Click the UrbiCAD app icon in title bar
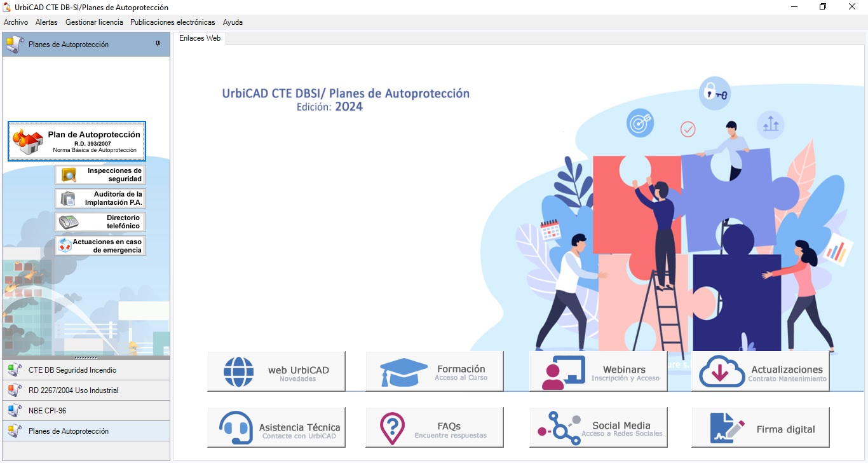868x463 pixels. [7, 7]
